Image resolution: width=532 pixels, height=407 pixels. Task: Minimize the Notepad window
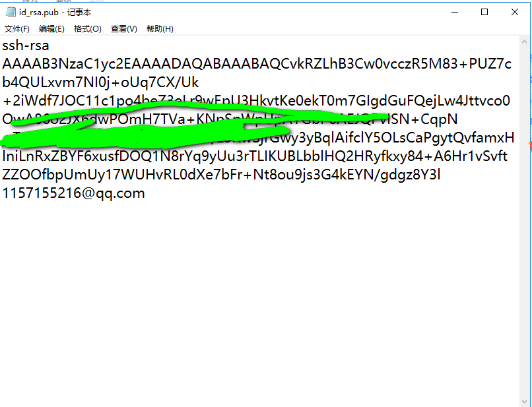point(455,13)
